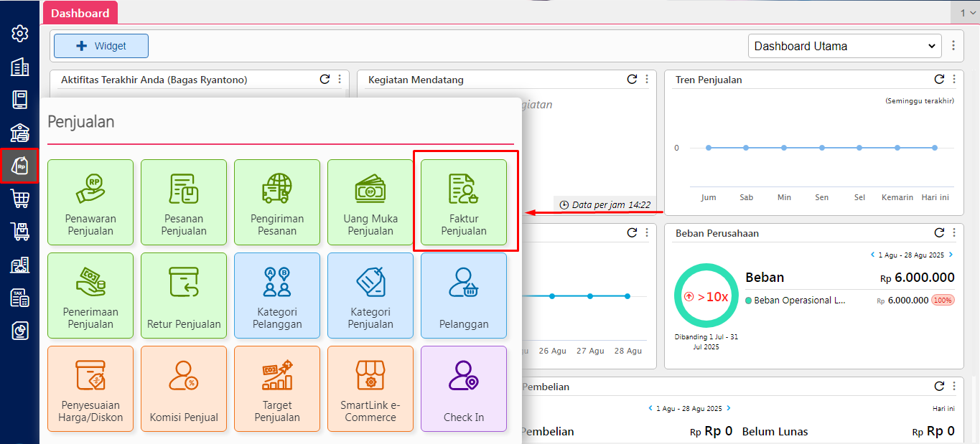Click the shopping cart sidebar icon

[x=20, y=198]
